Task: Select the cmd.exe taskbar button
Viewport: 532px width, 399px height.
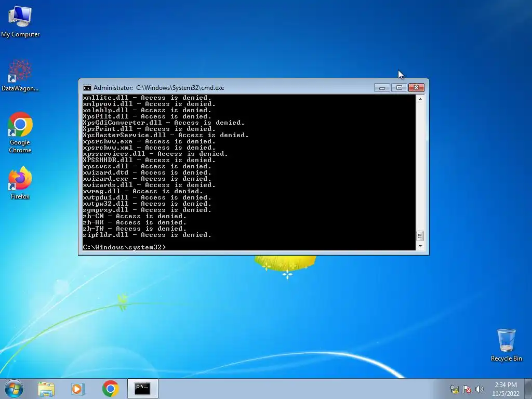Action: click(142, 389)
